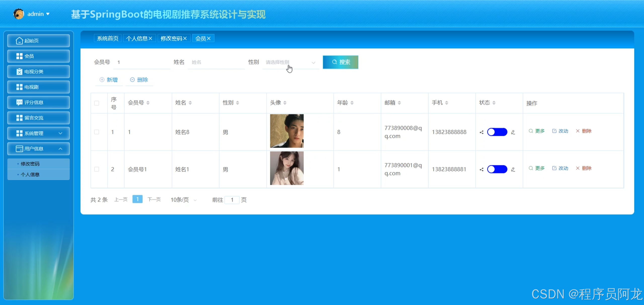This screenshot has width=644, height=305.
Task: Click the grid icon for 留言交流
Action: [x=19, y=118]
